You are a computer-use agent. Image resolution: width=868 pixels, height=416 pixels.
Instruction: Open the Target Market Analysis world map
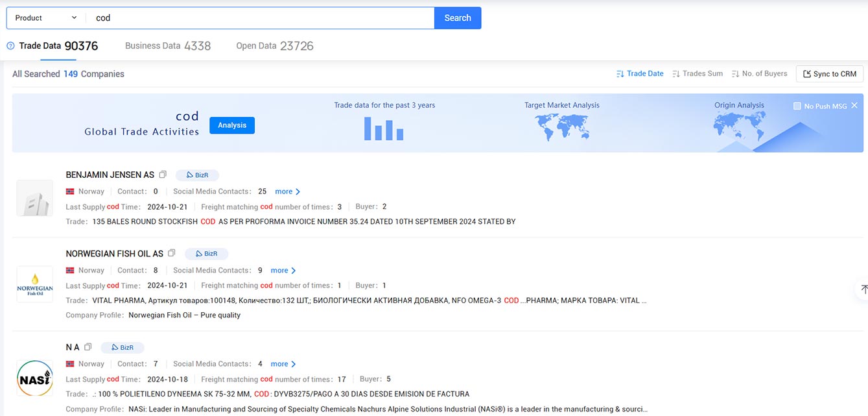562,127
